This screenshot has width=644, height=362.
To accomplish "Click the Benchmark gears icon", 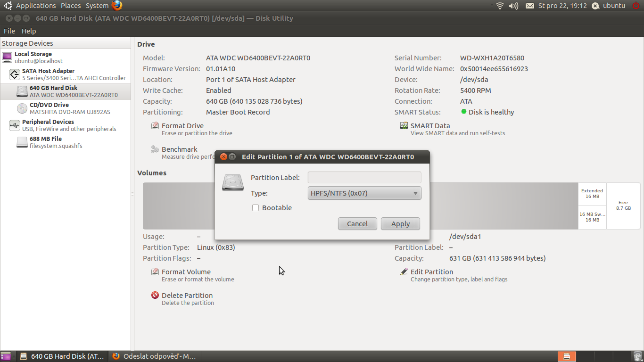I will click(155, 149).
